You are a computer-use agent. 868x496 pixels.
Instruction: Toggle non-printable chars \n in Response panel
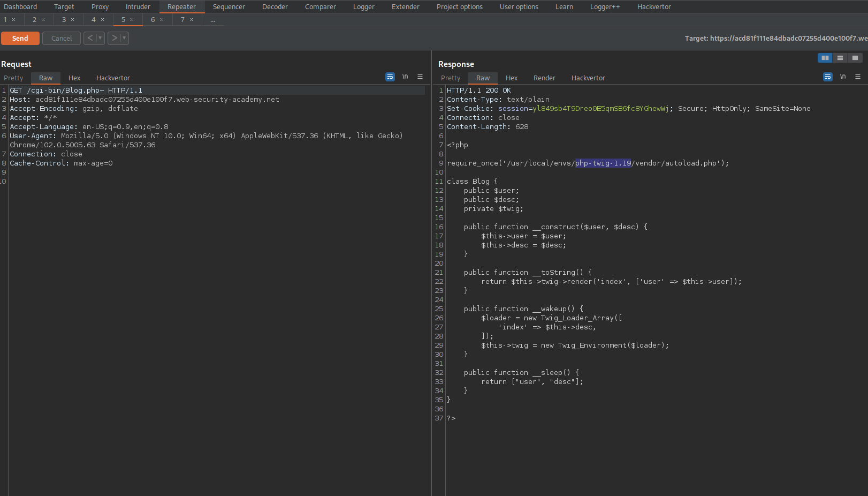tap(843, 77)
